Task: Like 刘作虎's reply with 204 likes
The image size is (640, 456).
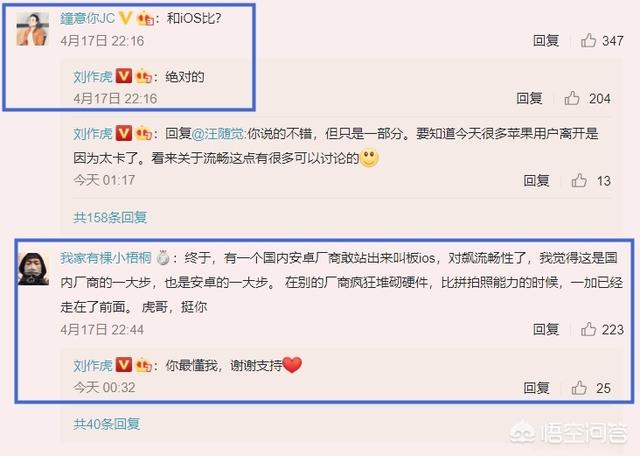Action: [x=572, y=98]
